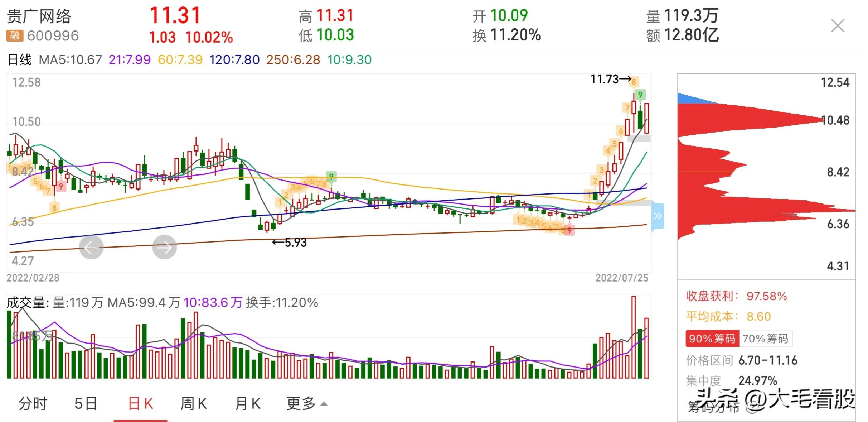Select the 日K daily candlestick tab

(141, 404)
